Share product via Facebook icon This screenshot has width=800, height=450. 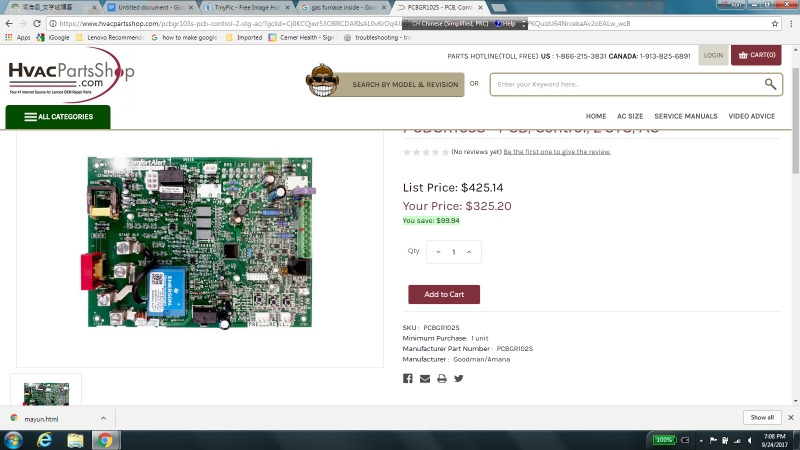click(408, 379)
